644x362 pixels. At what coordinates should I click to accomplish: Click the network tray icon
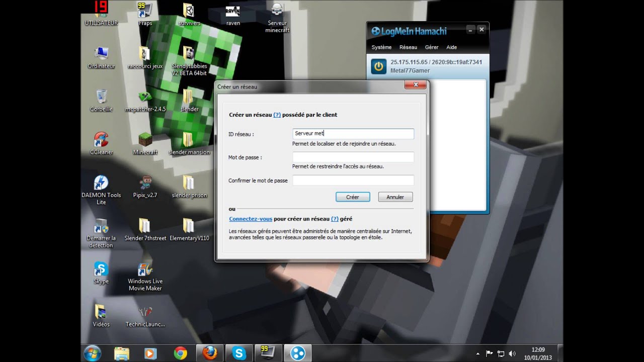[501, 353]
